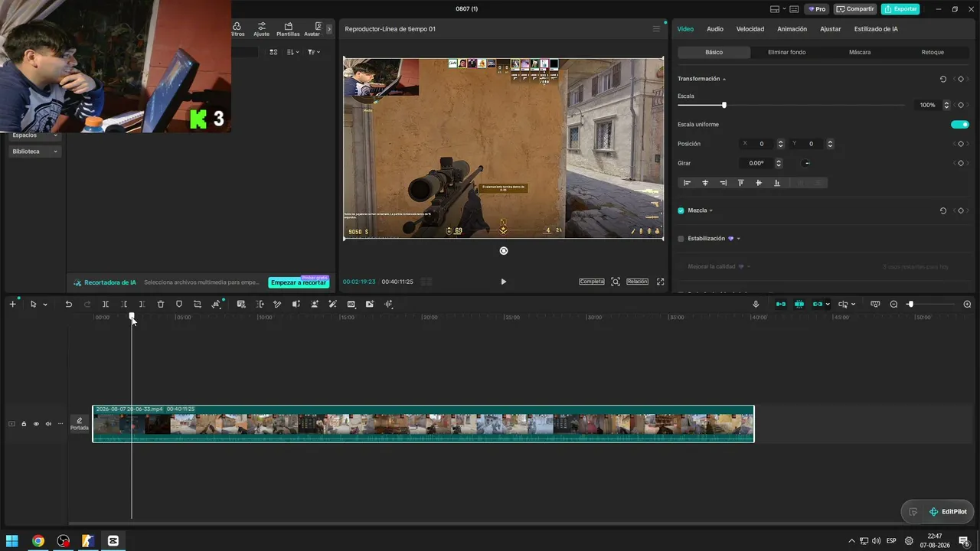The height and width of the screenshot is (551, 980).
Task: Open the media filter dropdown
Action: click(313, 52)
